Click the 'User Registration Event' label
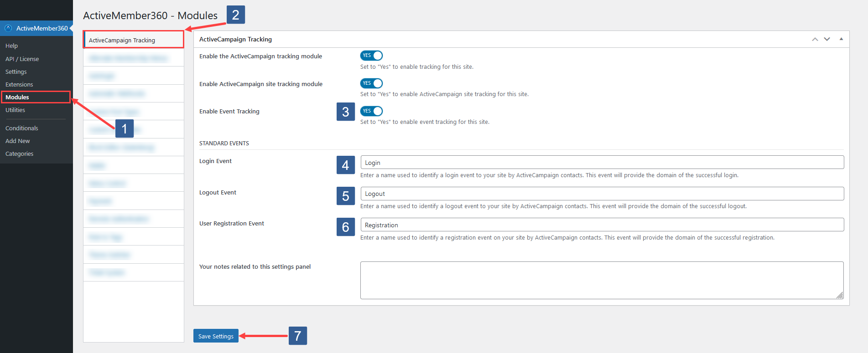868x353 pixels. (x=232, y=223)
